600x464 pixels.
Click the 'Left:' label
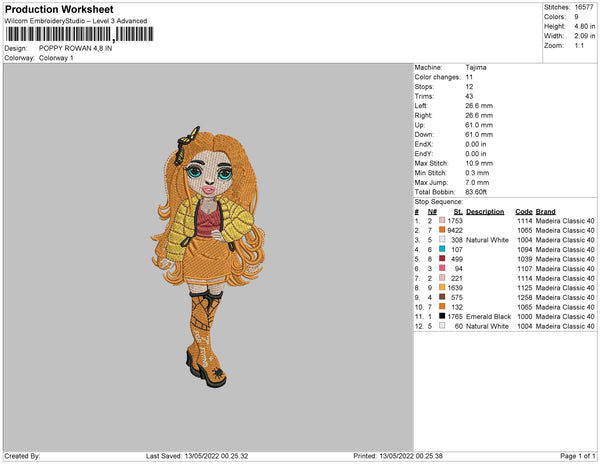coord(421,106)
